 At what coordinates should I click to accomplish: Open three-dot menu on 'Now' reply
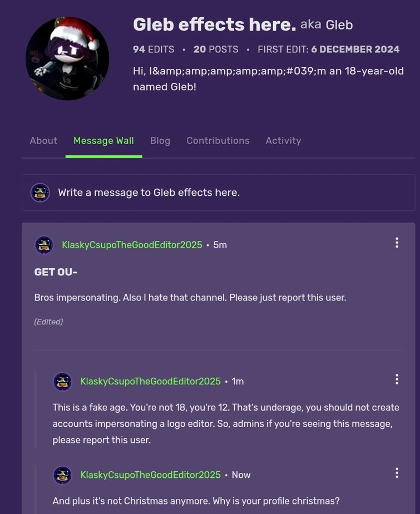coord(397,473)
